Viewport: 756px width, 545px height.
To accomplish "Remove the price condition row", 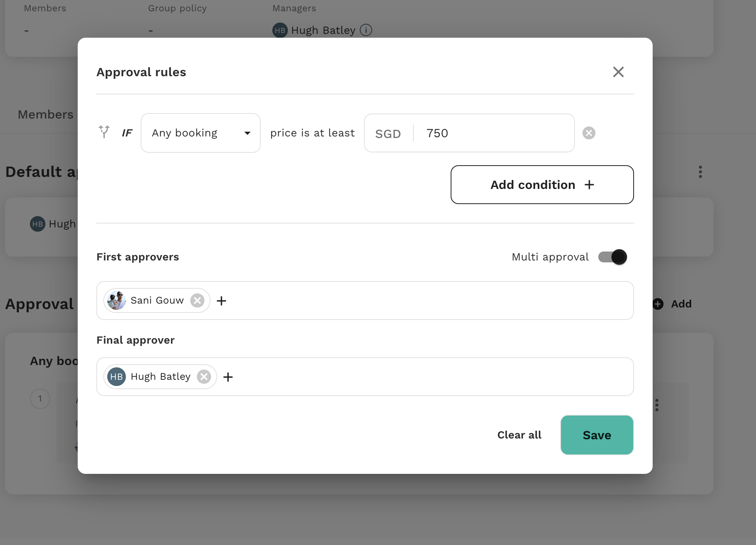I will click(x=589, y=133).
